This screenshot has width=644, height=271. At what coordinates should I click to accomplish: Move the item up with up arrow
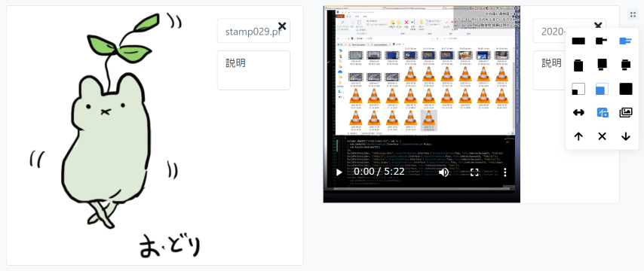(x=578, y=136)
